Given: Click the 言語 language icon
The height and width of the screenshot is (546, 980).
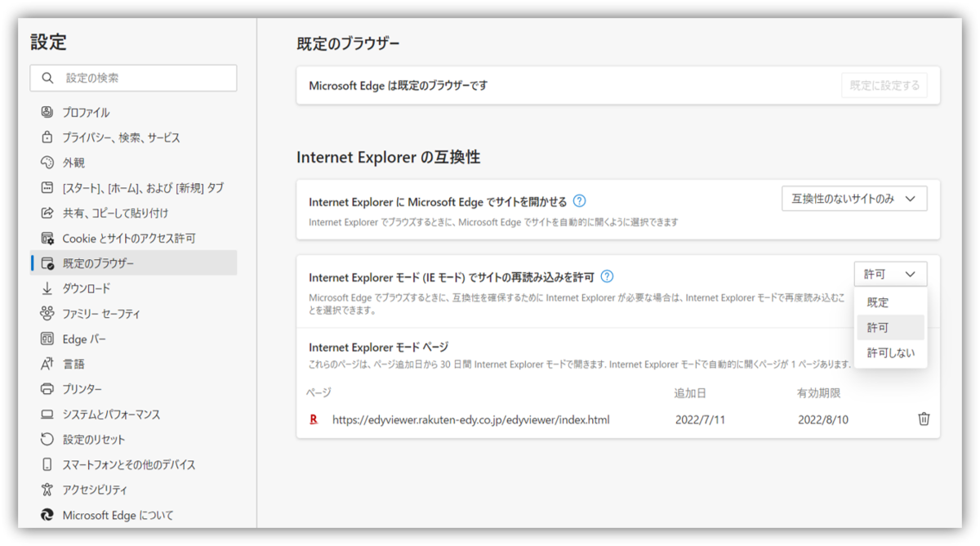Looking at the screenshot, I should [47, 364].
